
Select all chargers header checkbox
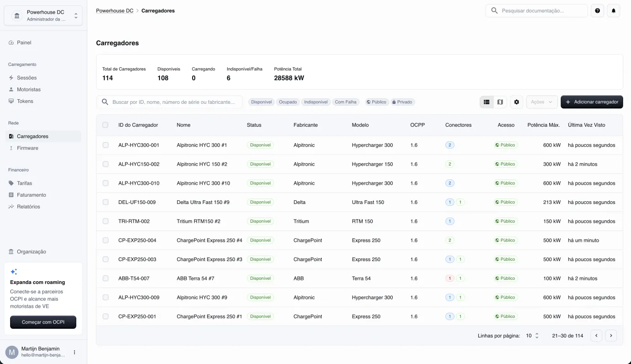106,125
